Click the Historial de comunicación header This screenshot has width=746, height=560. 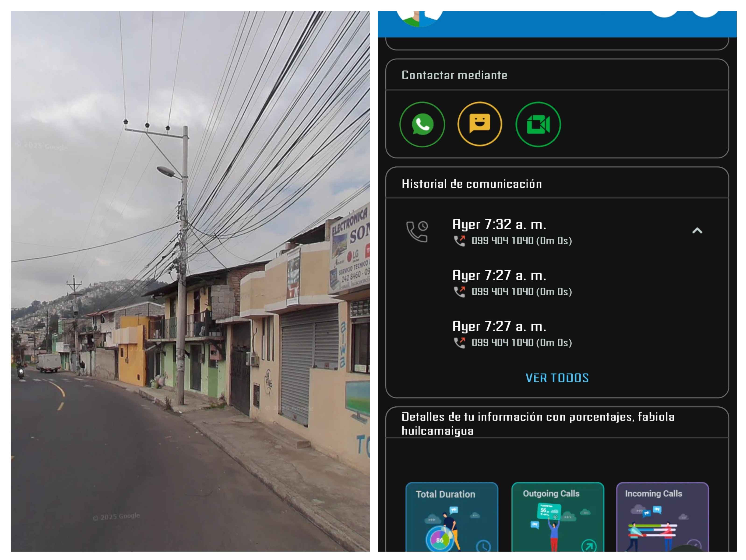[472, 184]
